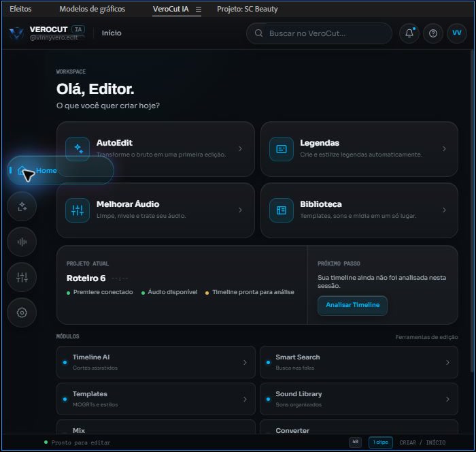
Task: Open the Templates module chevron
Action: pos(245,399)
